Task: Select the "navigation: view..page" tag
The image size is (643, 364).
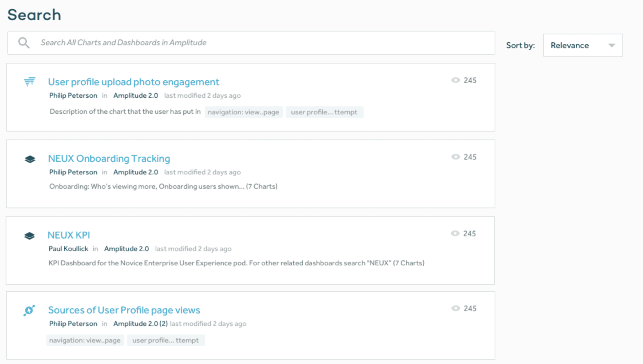Action: [x=244, y=112]
